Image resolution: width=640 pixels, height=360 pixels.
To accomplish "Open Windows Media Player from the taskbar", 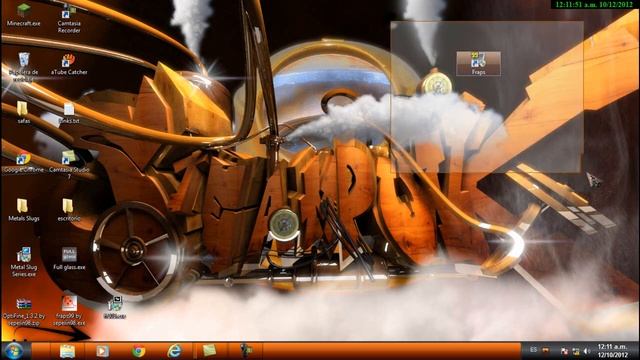I will (x=102, y=351).
